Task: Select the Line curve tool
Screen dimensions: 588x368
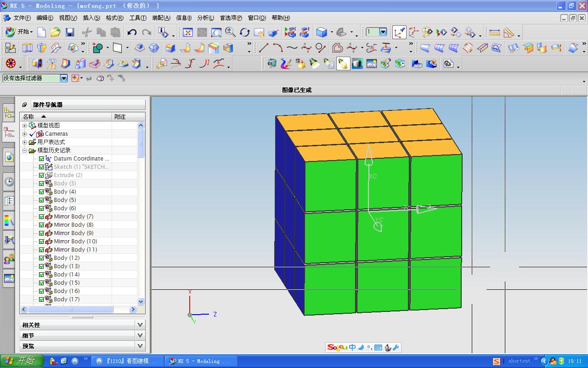Action: coord(264,48)
